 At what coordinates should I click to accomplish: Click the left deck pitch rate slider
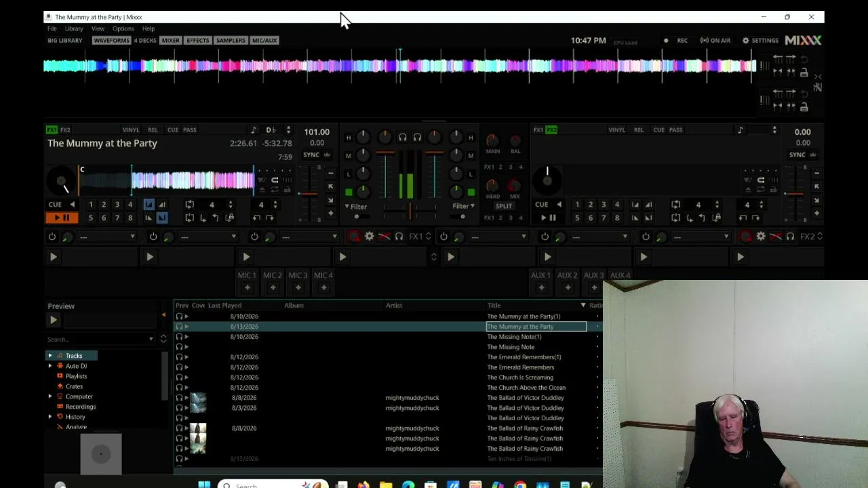coord(308,194)
